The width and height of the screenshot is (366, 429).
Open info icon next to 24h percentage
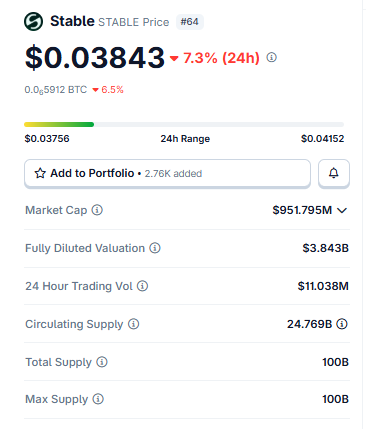pos(271,58)
